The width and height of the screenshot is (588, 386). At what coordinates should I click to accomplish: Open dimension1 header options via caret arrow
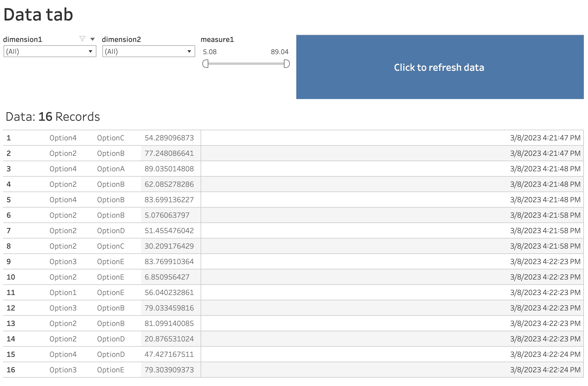click(x=93, y=39)
